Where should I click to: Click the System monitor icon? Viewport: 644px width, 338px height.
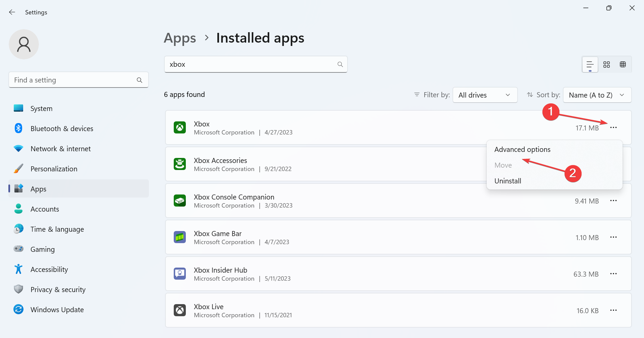[18, 108]
